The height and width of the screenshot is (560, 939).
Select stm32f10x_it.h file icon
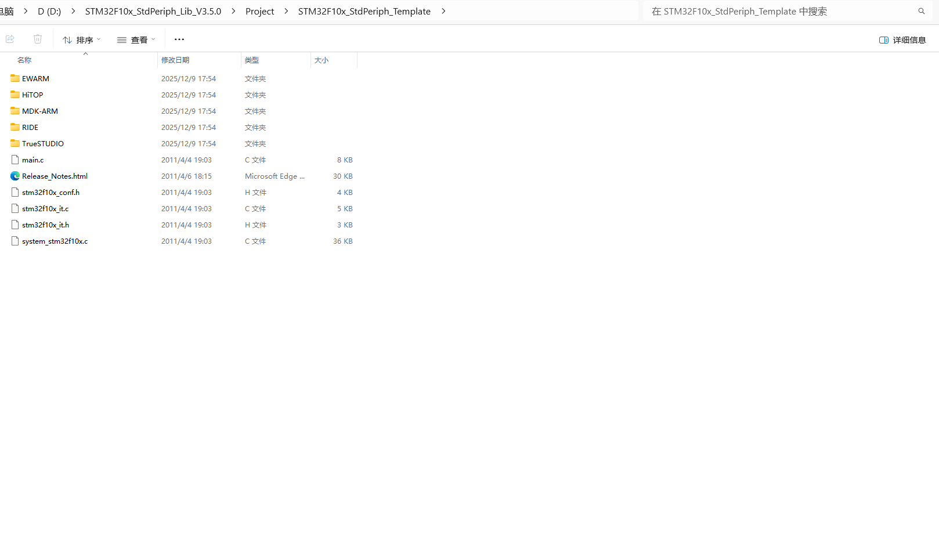click(x=15, y=225)
